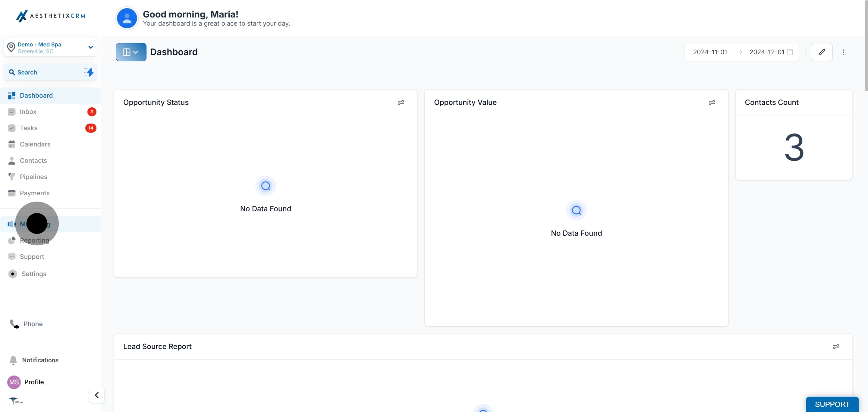Click the blue SUPPORT button
The image size is (868, 412).
coord(832,404)
